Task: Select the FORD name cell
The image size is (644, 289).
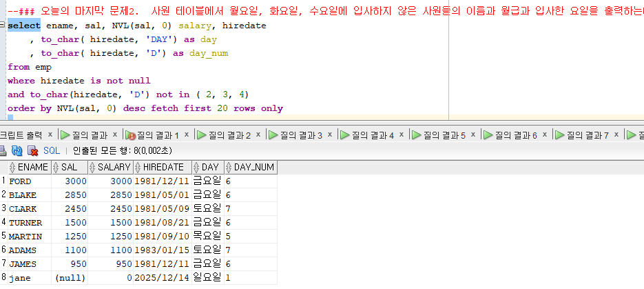Action: (x=30, y=181)
